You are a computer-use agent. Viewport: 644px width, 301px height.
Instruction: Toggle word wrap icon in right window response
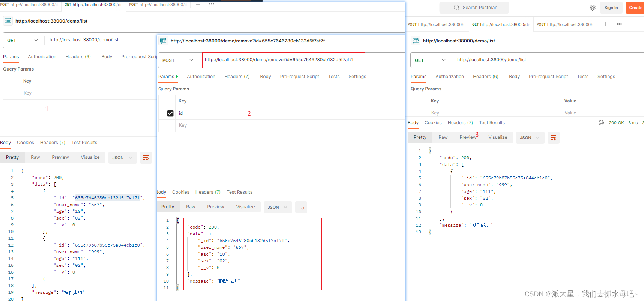click(554, 138)
